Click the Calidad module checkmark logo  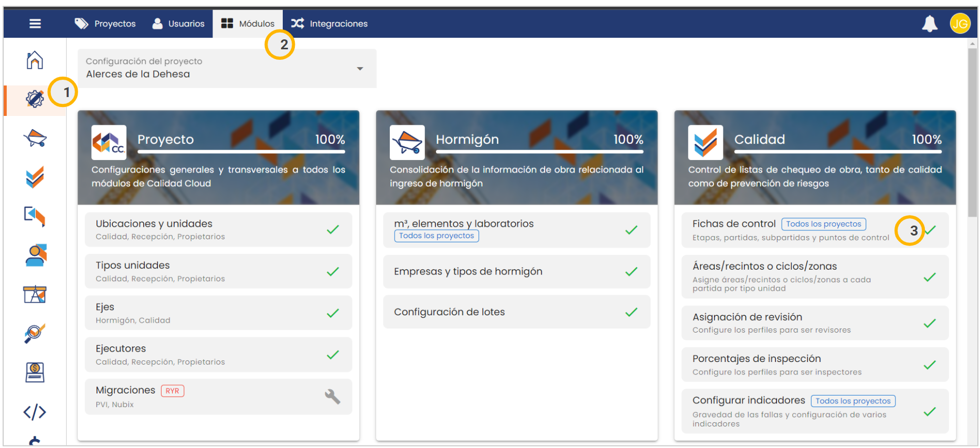[706, 142]
